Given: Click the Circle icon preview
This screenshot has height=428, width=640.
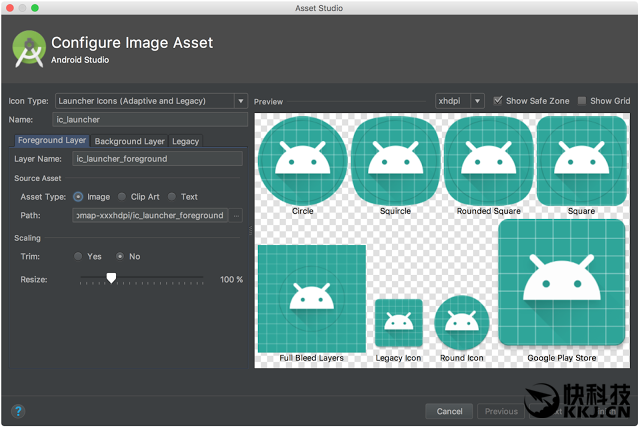Looking at the screenshot, I should click(x=302, y=160).
